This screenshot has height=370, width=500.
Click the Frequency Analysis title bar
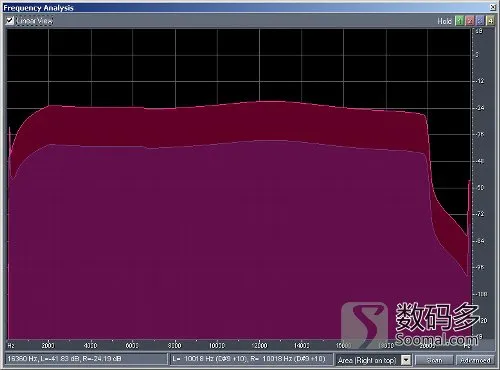click(247, 8)
